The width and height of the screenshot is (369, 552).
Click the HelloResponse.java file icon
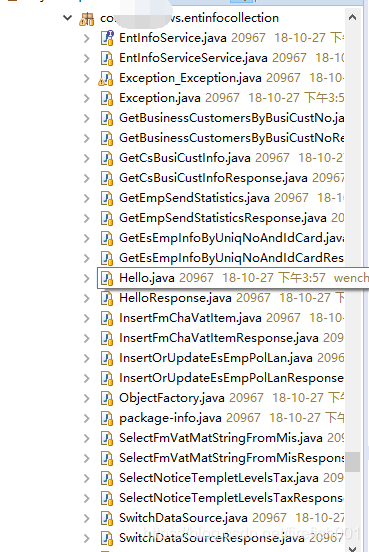[107, 299]
